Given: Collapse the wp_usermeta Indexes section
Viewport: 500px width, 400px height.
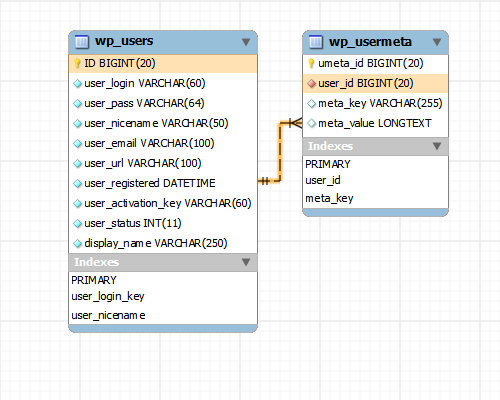Looking at the screenshot, I should (437, 146).
